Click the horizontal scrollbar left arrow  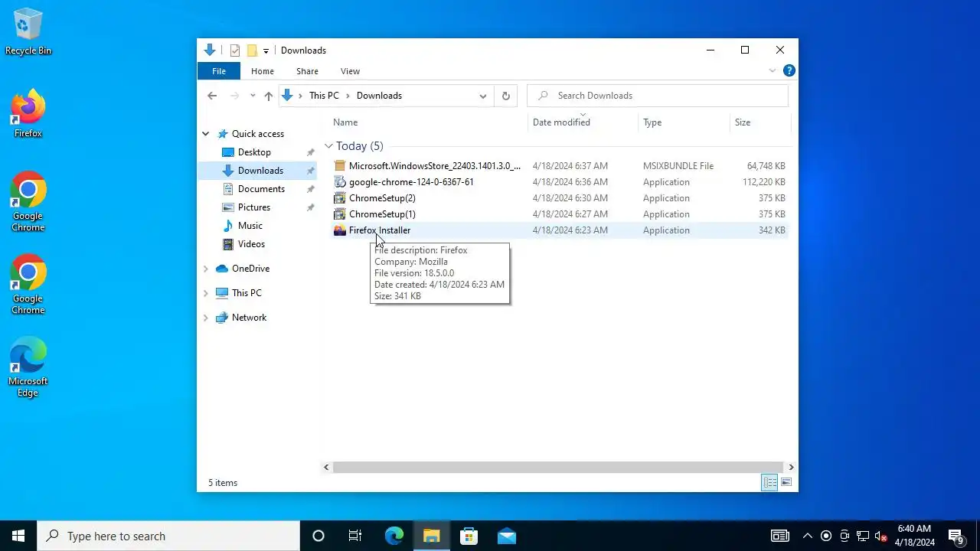(x=327, y=467)
